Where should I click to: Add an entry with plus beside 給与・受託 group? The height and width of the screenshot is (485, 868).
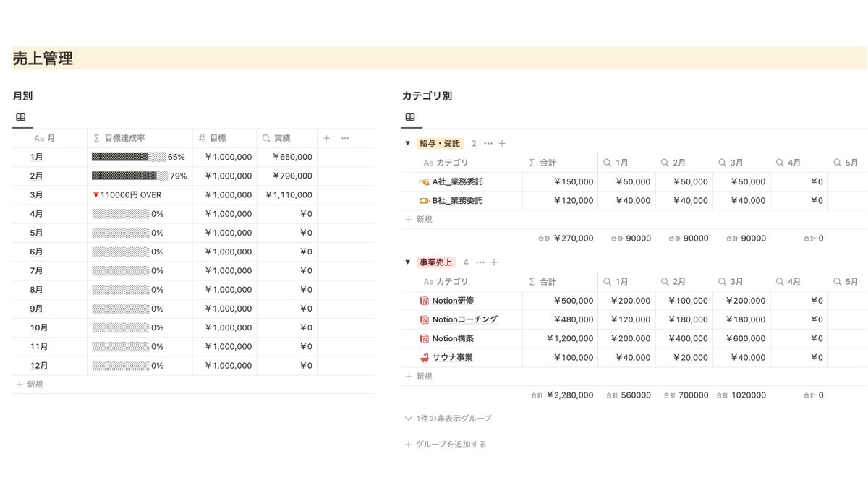coord(502,143)
